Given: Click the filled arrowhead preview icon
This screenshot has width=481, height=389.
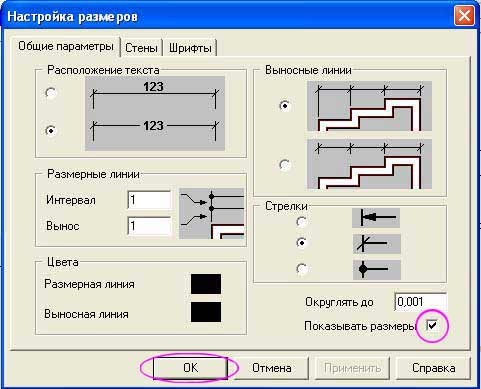Looking at the screenshot, I should coord(376,218).
